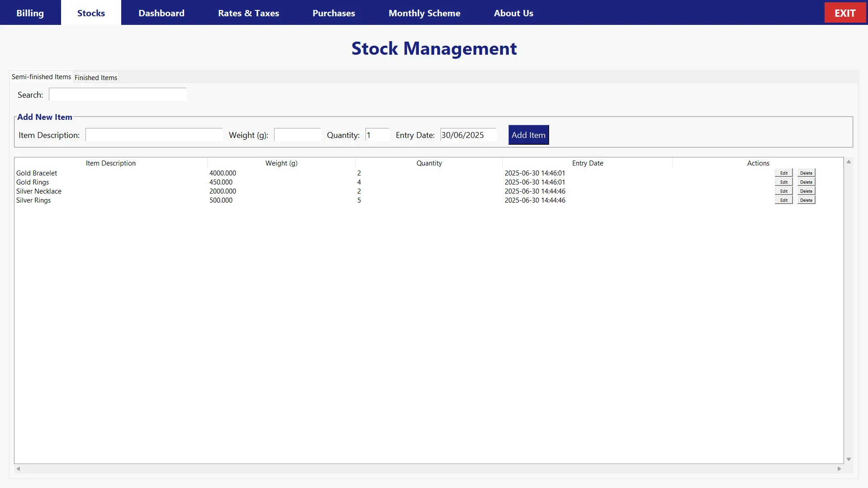
Task: Sort by Weight (g) column header
Action: (281, 163)
